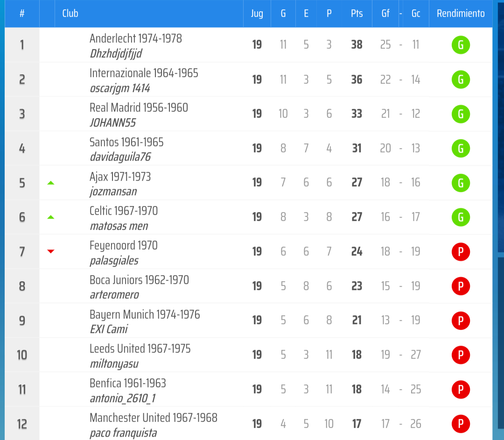The height and width of the screenshot is (440, 504).
Task: Click the red P badge for Feyenoord 1970
Action: tap(461, 251)
